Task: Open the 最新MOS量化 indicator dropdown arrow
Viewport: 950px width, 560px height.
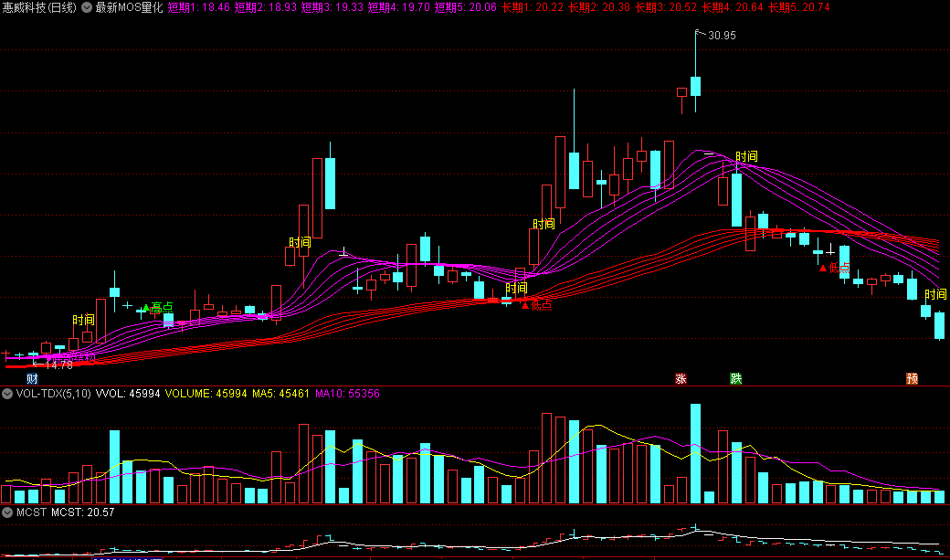Action: 87,8
